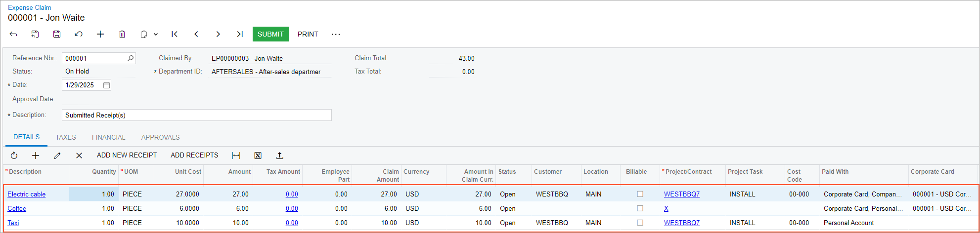This screenshot has height=233, width=980.
Task: Refresh the details grid
Action: coord(14,155)
